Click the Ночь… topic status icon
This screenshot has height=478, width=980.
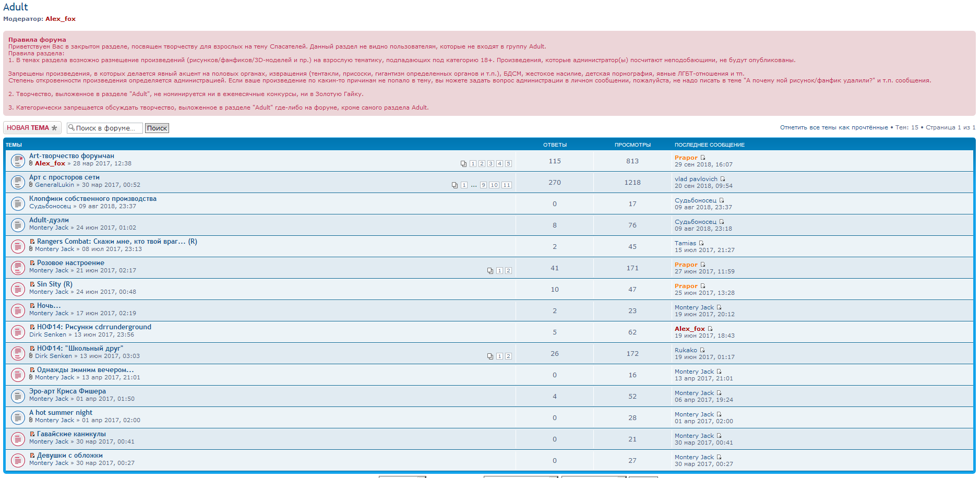(x=18, y=310)
